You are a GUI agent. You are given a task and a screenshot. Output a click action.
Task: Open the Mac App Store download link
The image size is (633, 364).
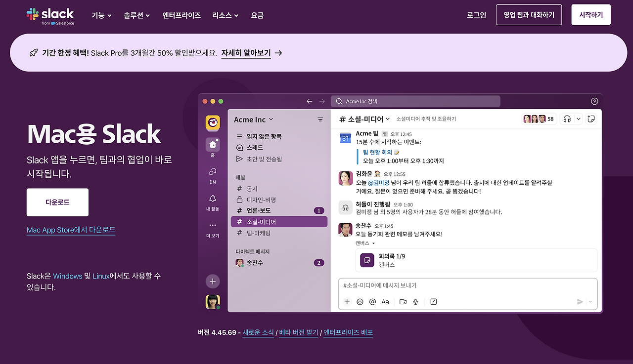point(71,230)
